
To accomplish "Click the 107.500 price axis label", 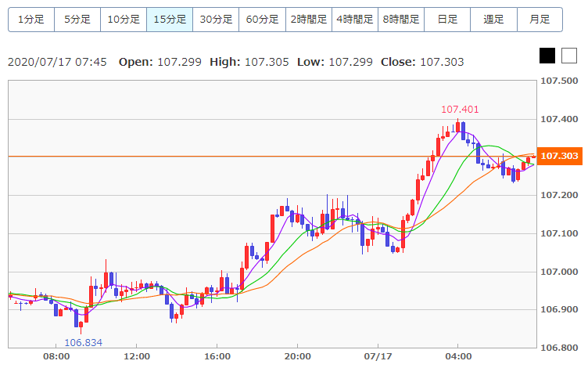I will coord(559,81).
